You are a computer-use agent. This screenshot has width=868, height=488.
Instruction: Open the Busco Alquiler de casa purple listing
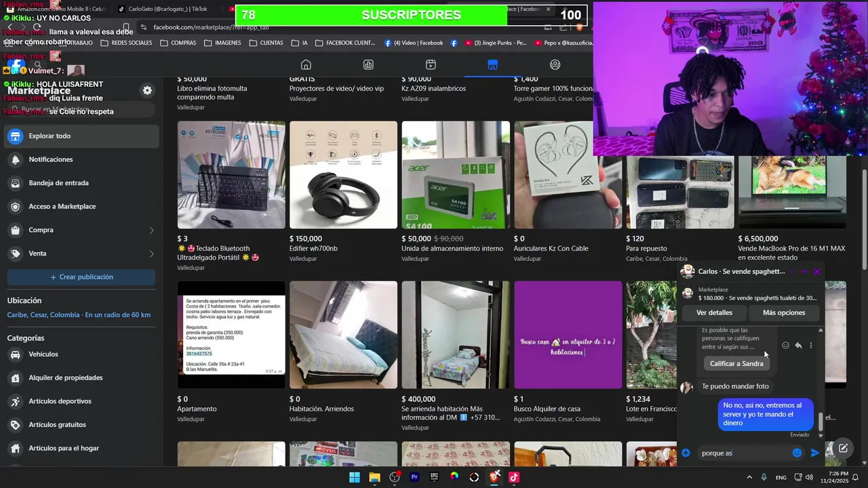point(568,335)
